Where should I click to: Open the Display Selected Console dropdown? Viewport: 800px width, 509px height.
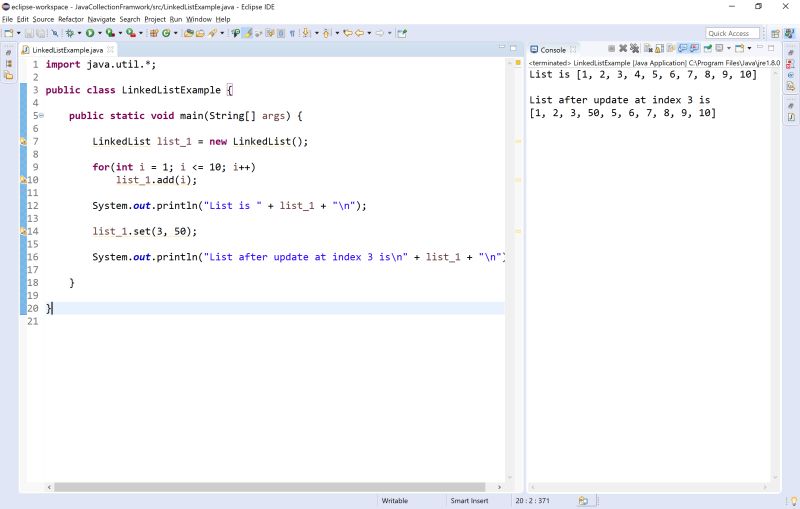pos(729,48)
